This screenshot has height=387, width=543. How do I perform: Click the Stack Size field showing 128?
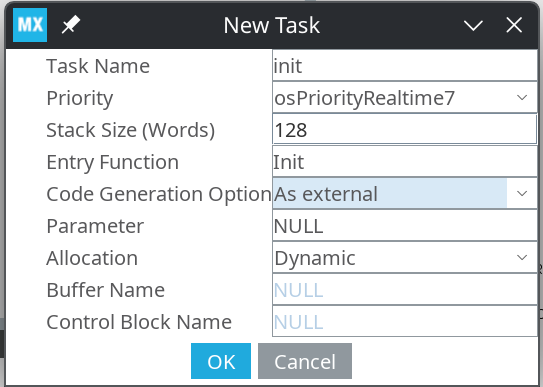(405, 129)
